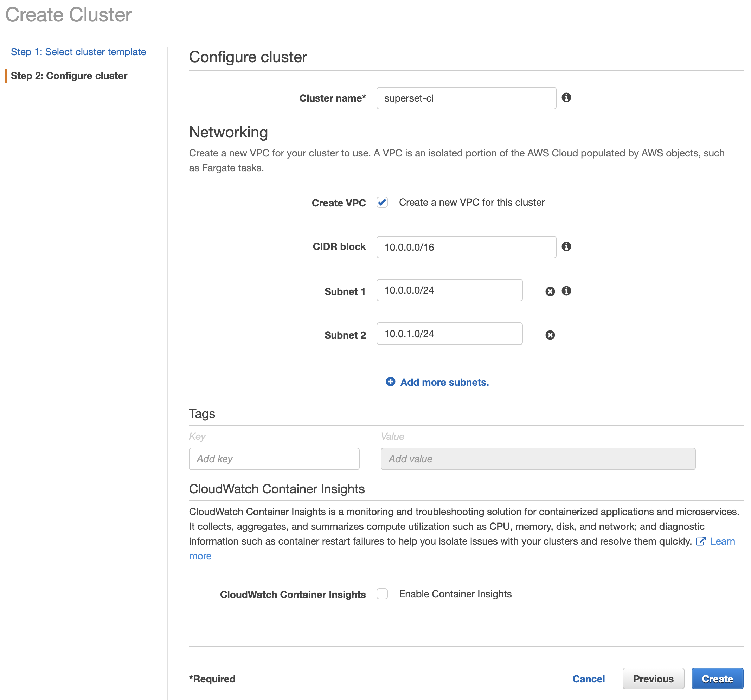The width and height of the screenshot is (751, 700).
Task: Click inside the Subnet 2 field
Action: point(449,334)
